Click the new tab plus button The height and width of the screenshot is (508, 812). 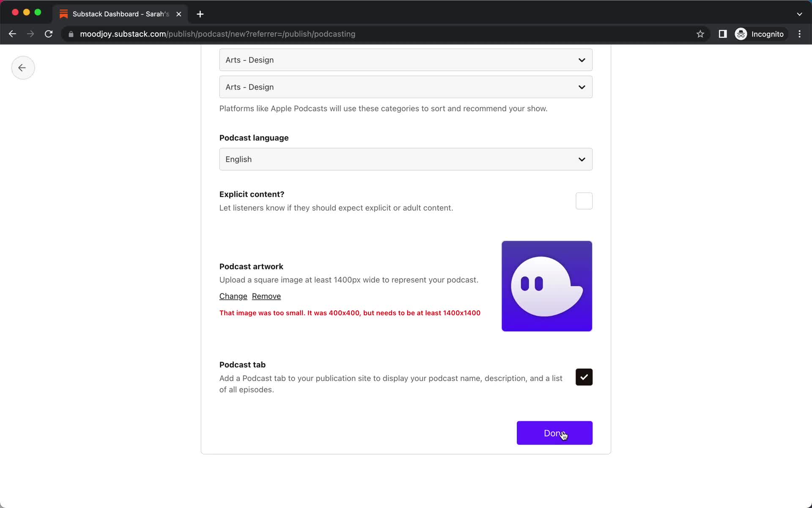coord(199,14)
